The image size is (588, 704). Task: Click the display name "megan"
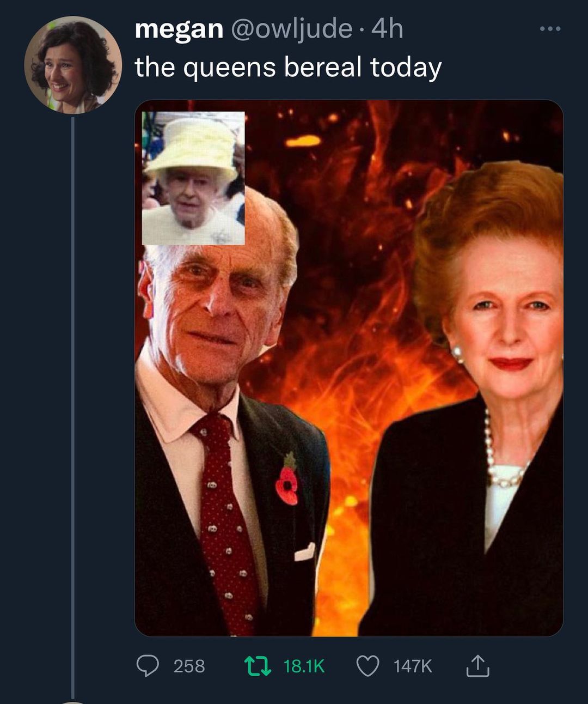pyautogui.click(x=179, y=28)
